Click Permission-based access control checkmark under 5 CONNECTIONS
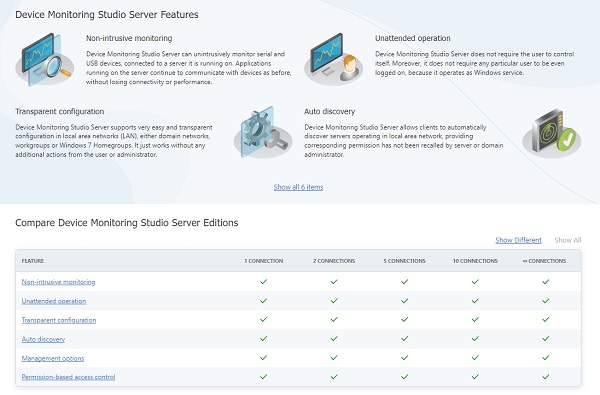Image resolution: width=600 pixels, height=395 pixels. point(404,377)
